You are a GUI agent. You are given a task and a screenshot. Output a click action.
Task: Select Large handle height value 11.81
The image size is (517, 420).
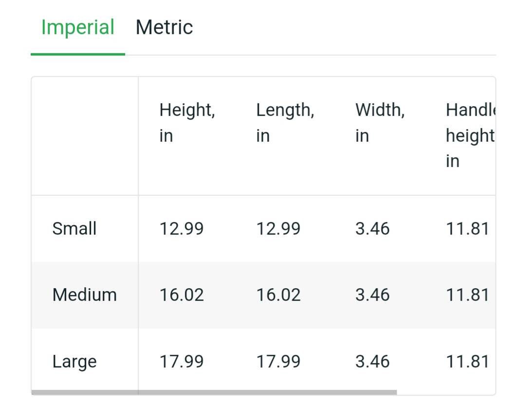467,361
